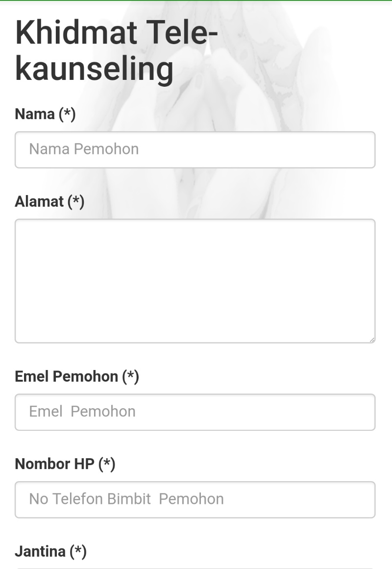392x569 pixels.
Task: Select the Emel Pemohon input box
Action: pyautogui.click(x=195, y=412)
